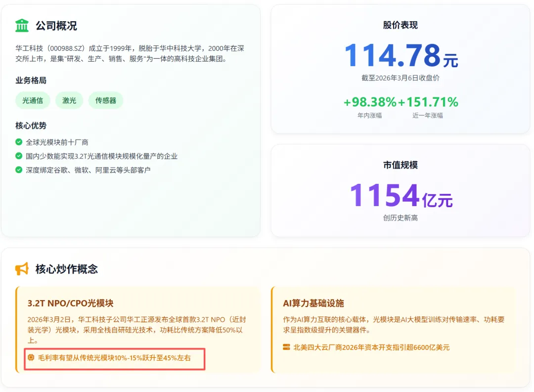Click the 市值规模 card title
Screen dimensions: 534x392
(400, 165)
